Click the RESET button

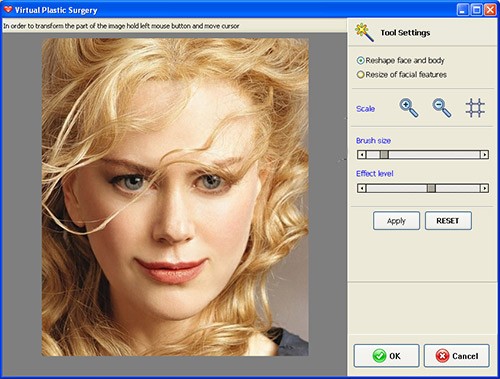pos(448,221)
